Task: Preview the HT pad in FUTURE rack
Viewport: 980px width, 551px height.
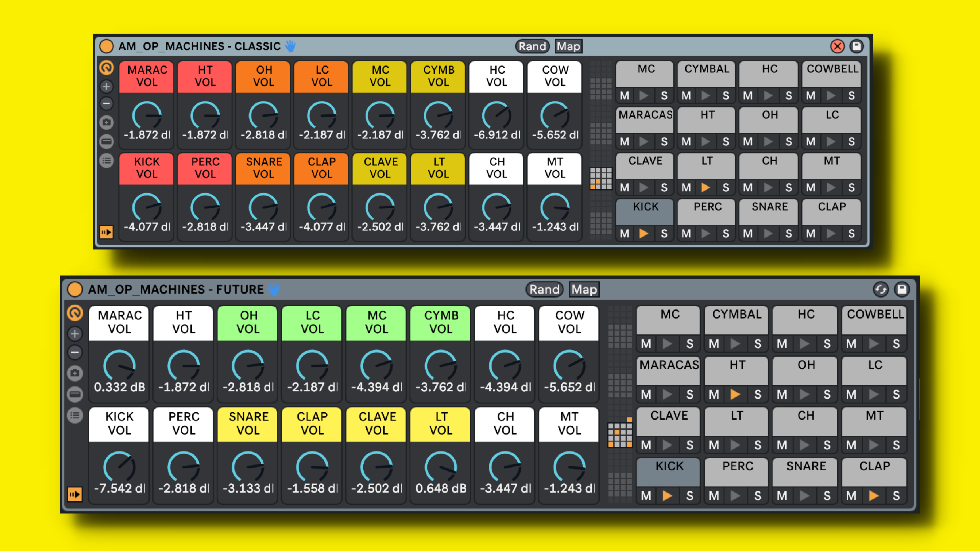Action: pyautogui.click(x=735, y=395)
